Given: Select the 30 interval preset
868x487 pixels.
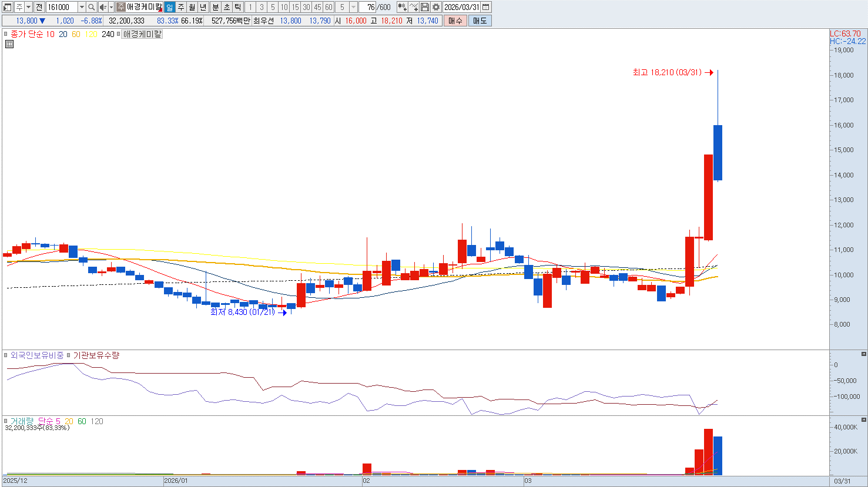Looking at the screenshot, I should [x=306, y=7].
